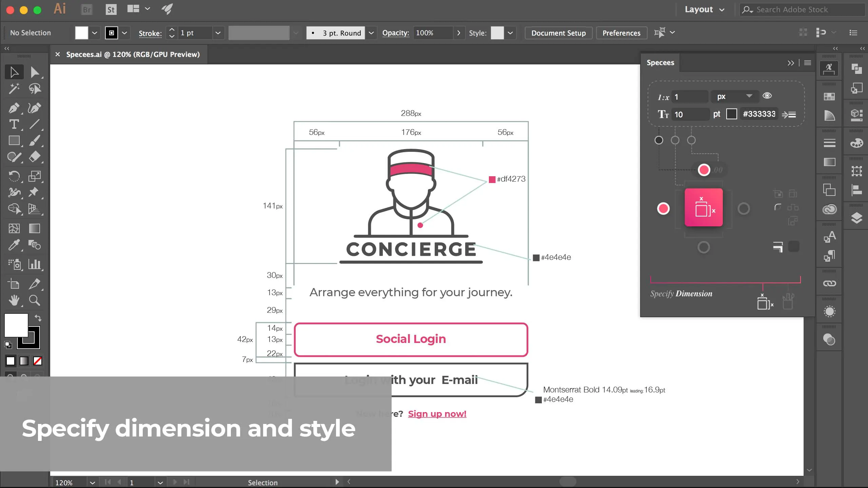Click the Search Adobe Stock field
Screen dimensions: 868x488
pos(802,9)
